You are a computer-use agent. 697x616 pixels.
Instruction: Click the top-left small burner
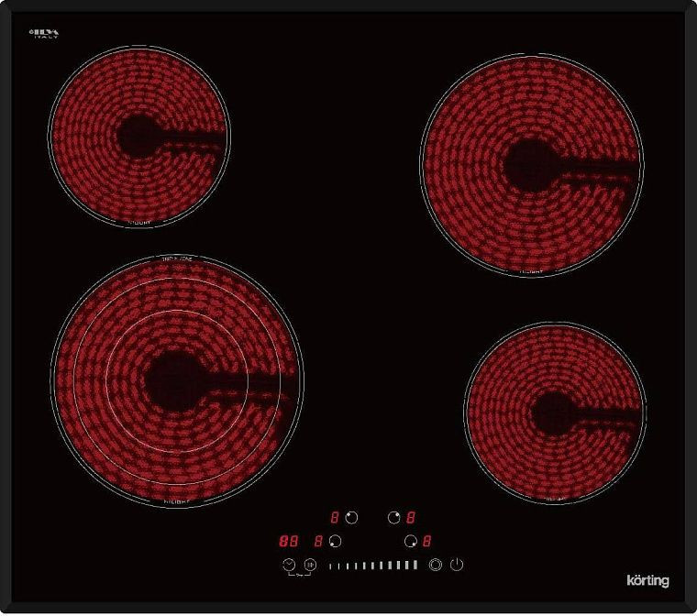click(138, 137)
